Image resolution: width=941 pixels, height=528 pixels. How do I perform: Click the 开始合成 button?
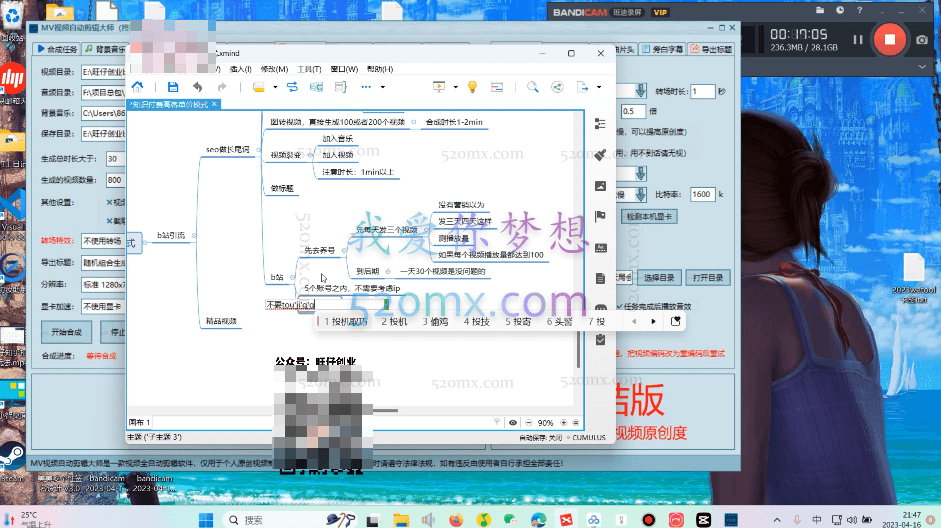click(x=66, y=332)
